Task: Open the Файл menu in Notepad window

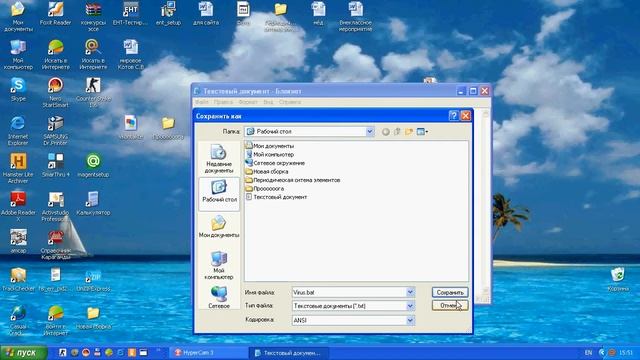Action: pos(202,102)
